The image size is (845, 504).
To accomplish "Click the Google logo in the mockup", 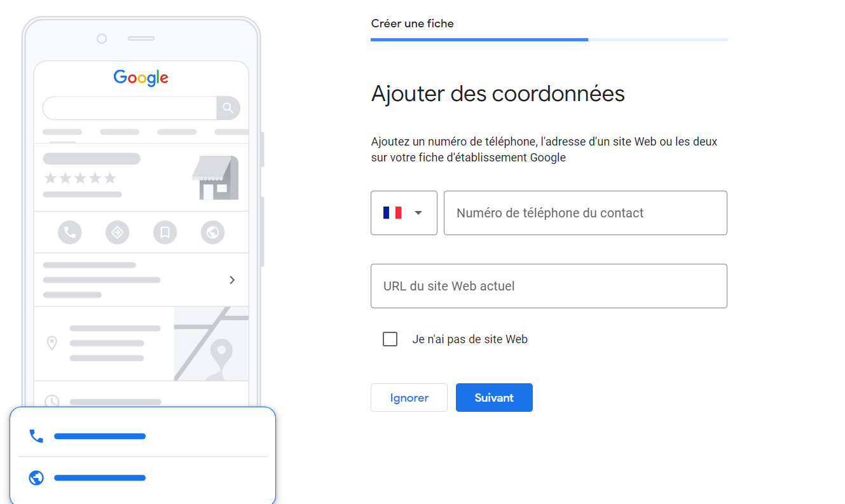I will coord(141,78).
